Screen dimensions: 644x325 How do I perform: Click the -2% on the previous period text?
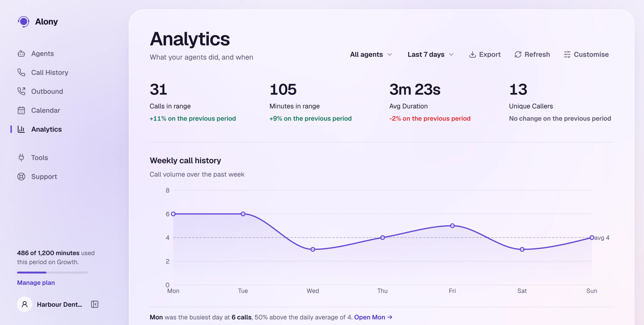pos(430,118)
